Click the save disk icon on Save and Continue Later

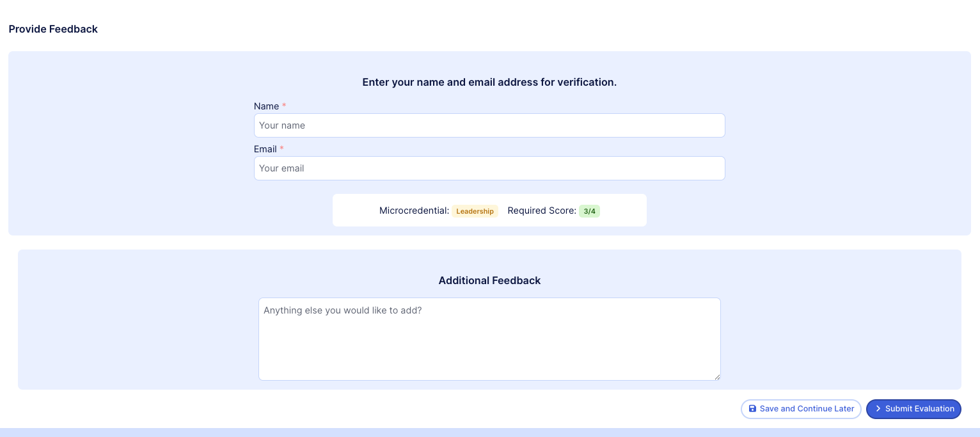(753, 409)
